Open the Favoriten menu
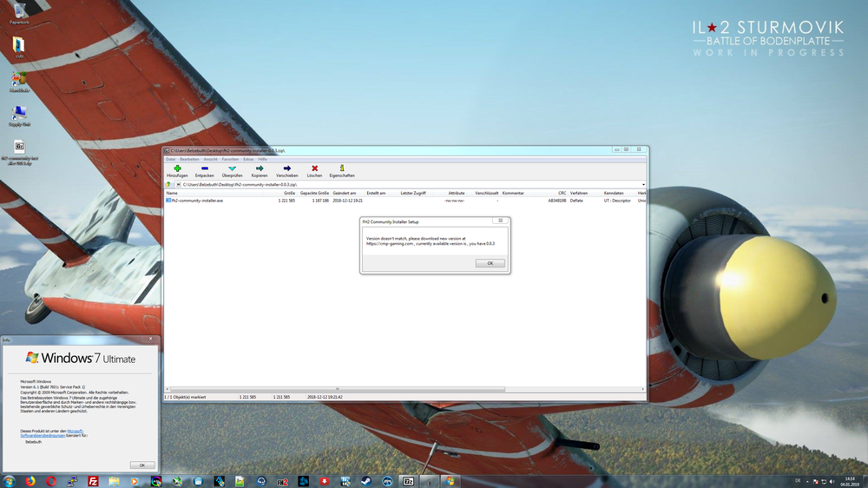868x488 pixels. (230, 159)
